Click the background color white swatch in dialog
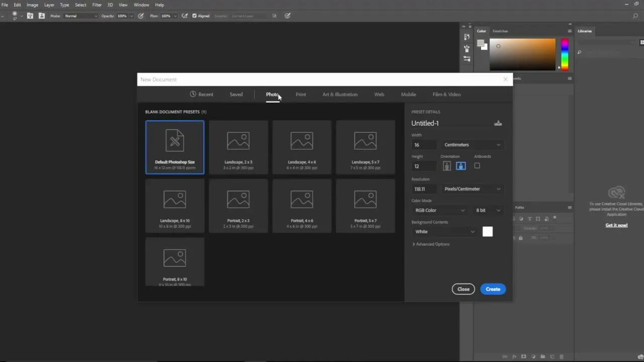The width and height of the screenshot is (644, 362). (x=488, y=232)
